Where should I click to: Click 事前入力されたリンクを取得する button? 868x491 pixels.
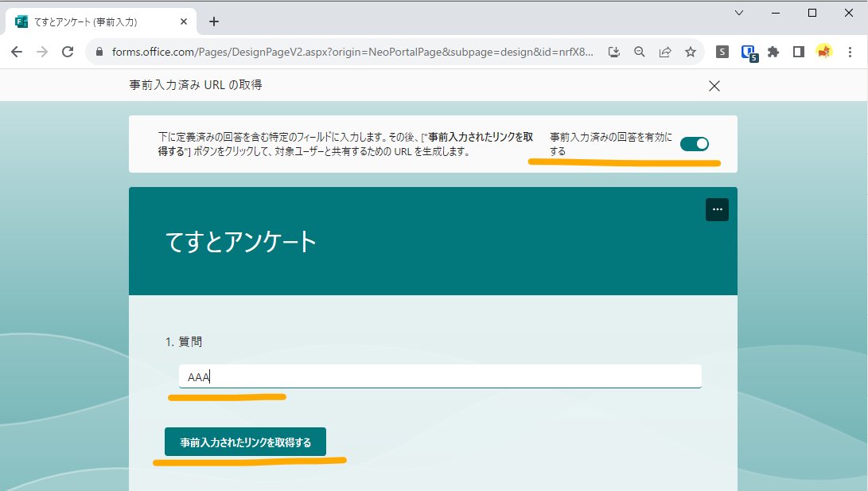pyautogui.click(x=245, y=442)
